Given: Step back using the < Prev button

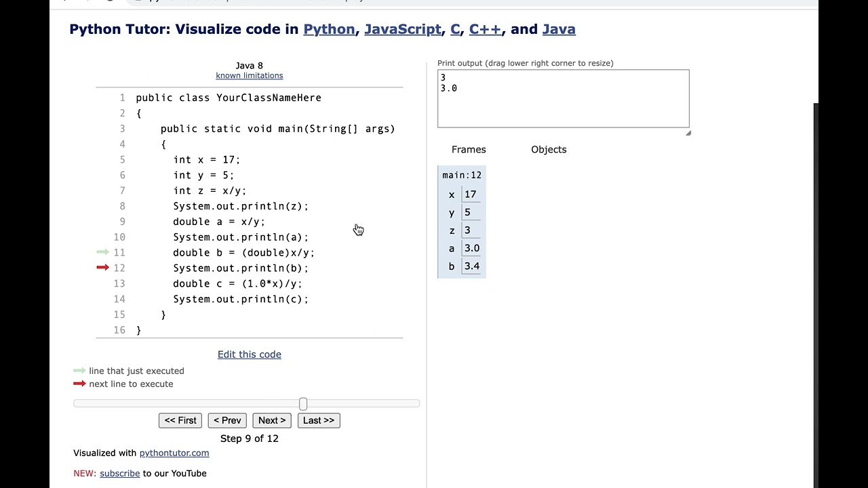Looking at the screenshot, I should point(227,420).
